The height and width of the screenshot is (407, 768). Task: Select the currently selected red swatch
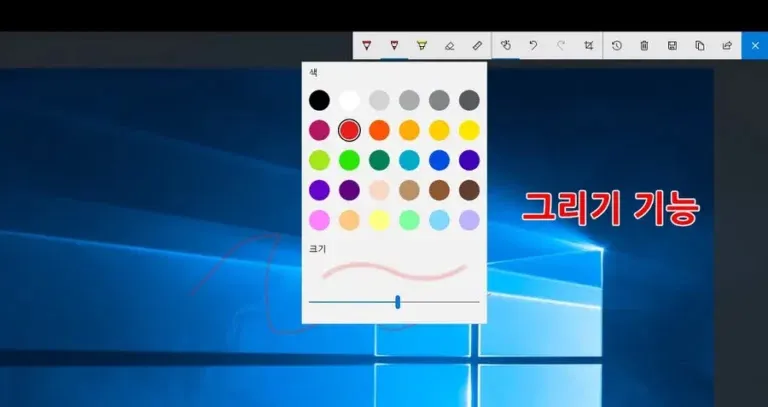[x=349, y=130]
